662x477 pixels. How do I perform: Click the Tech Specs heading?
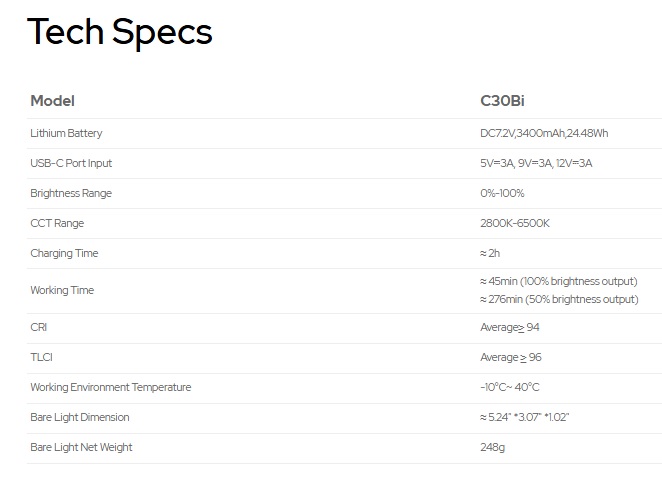[120, 32]
